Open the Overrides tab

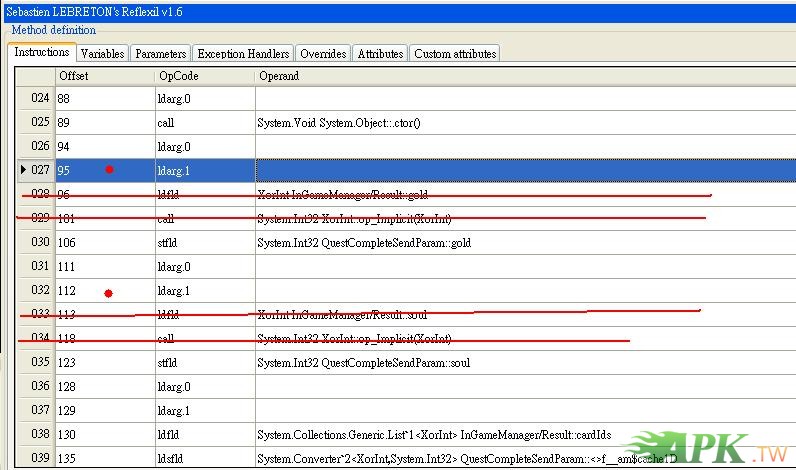point(323,54)
